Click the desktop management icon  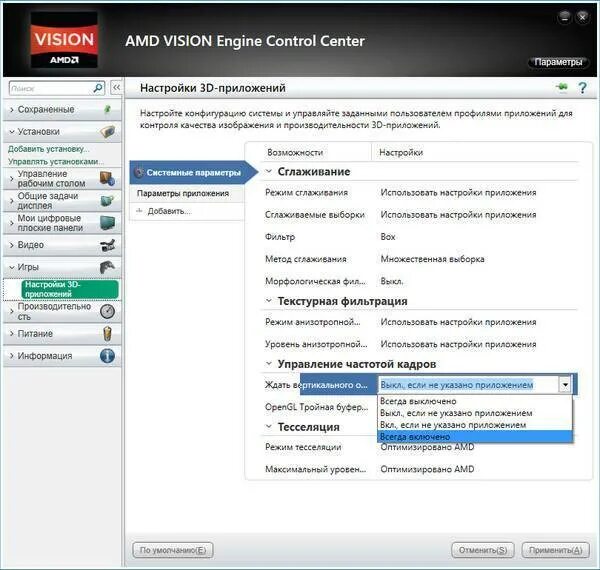coord(107,179)
